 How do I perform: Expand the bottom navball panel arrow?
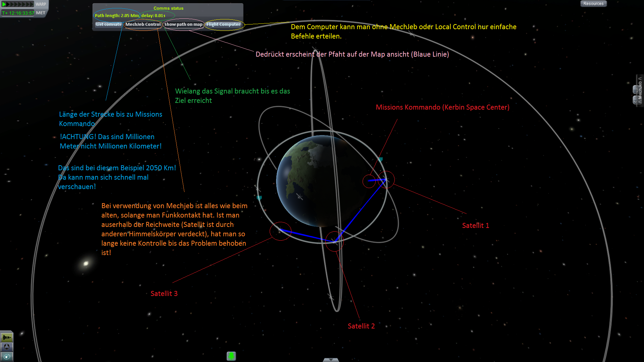pos(331,360)
